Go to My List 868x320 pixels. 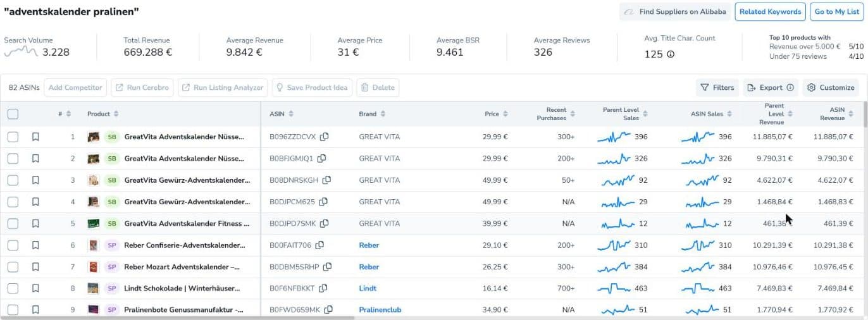pos(836,11)
